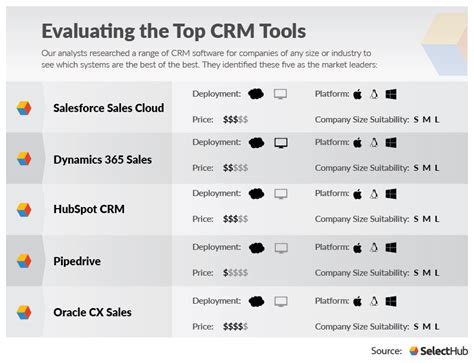Click the letter L in Salesforce company size suitability
This screenshot has width=474, height=363.
pyautogui.click(x=437, y=119)
